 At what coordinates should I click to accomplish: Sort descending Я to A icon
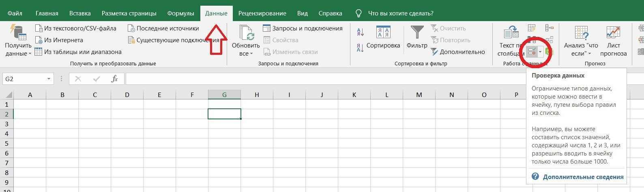tap(360, 48)
